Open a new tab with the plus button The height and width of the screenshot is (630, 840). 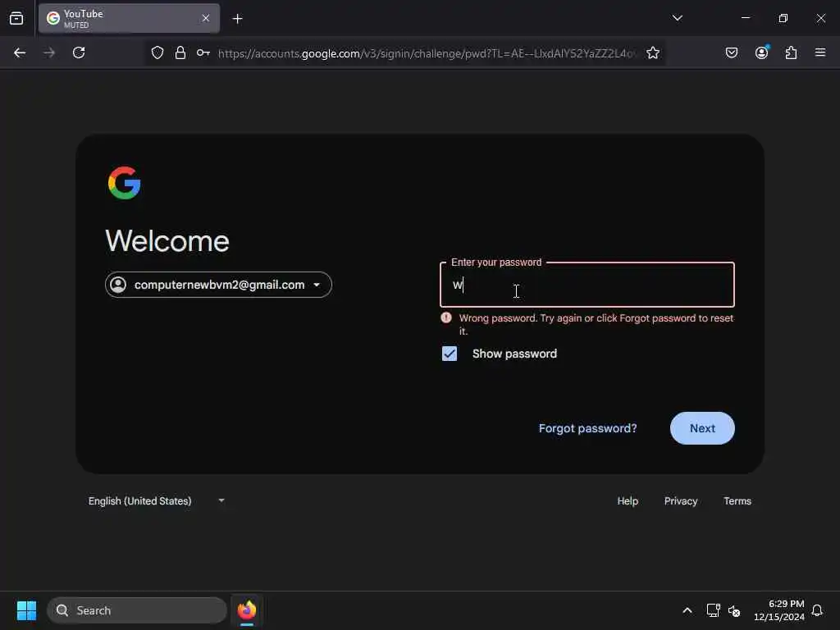click(x=237, y=19)
